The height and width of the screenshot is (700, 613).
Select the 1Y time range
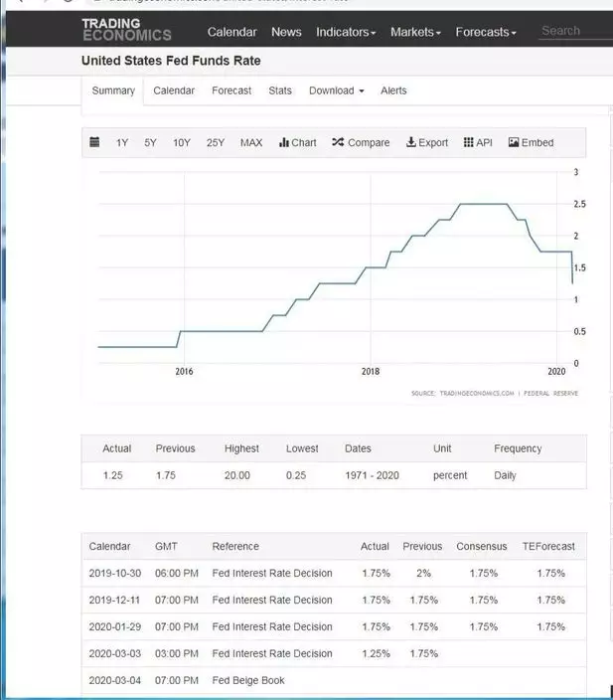pos(122,142)
